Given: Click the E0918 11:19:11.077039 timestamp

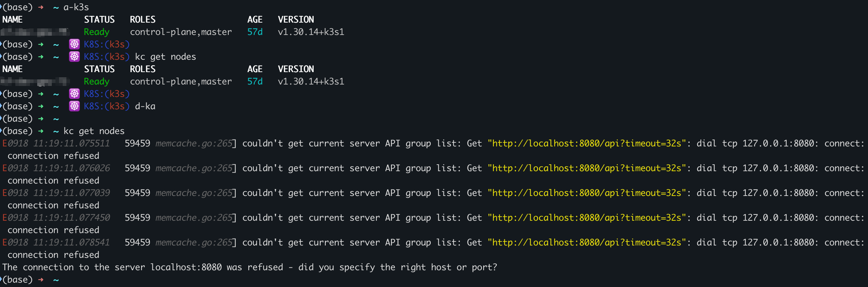Looking at the screenshot, I should pyautogui.click(x=56, y=193).
